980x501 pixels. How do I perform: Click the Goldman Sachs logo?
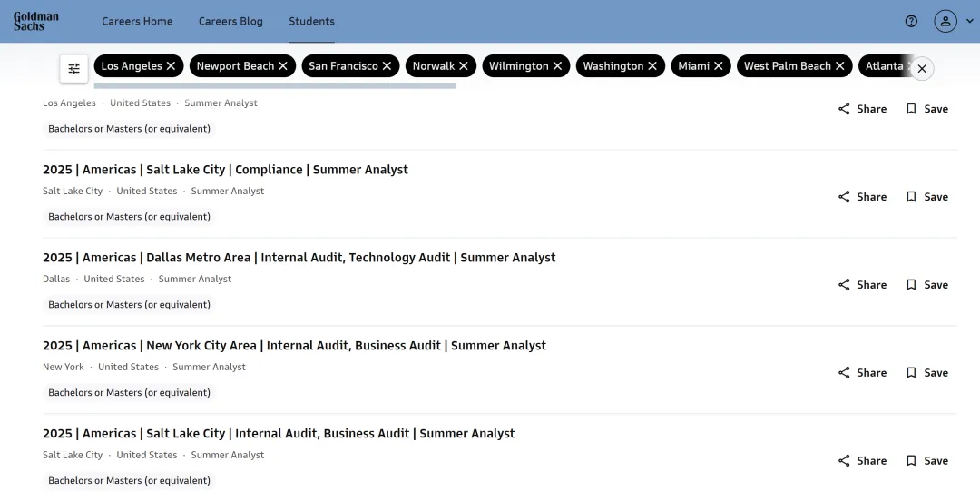[36, 21]
